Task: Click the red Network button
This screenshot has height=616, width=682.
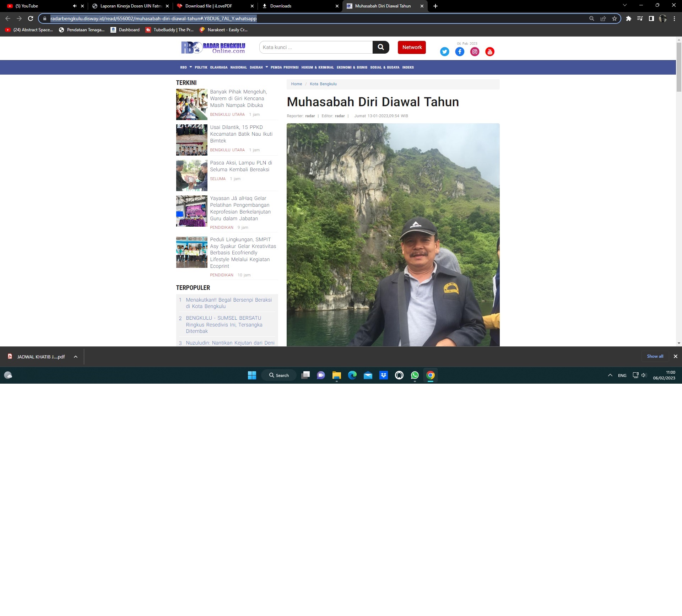Action: (x=412, y=47)
